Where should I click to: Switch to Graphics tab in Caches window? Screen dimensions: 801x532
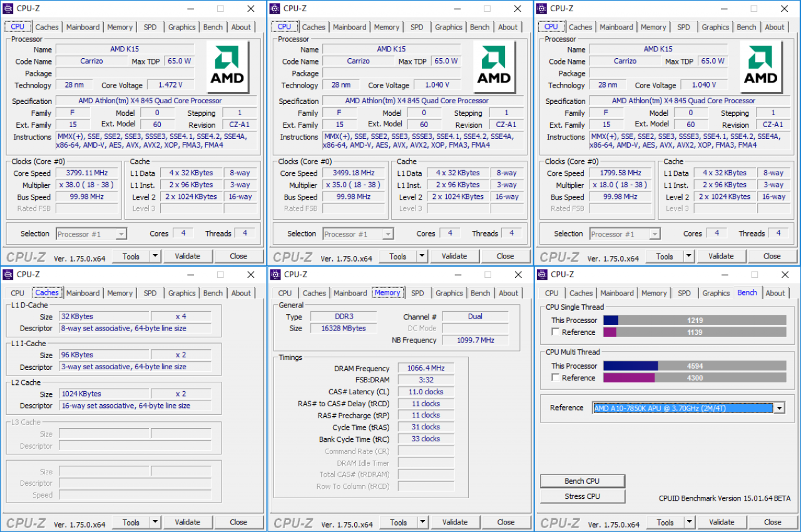182,293
